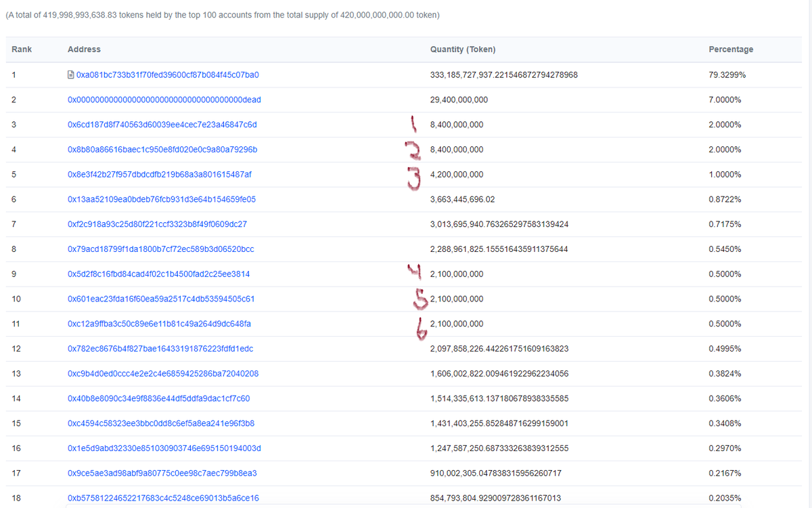Open address 0xb57581224652217683c4c5248ce69013b5a6ce16
The width and height of the screenshot is (812, 508).
pos(163,498)
